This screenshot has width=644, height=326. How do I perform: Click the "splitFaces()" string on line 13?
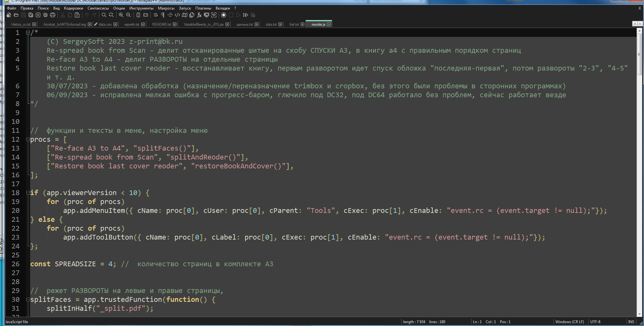click(162, 148)
